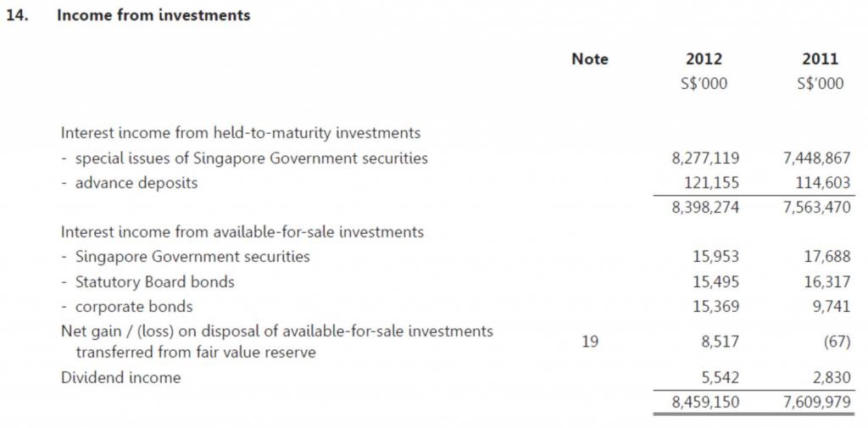The height and width of the screenshot is (428, 868).
Task: Click the 2012 column header
Action: 704,58
